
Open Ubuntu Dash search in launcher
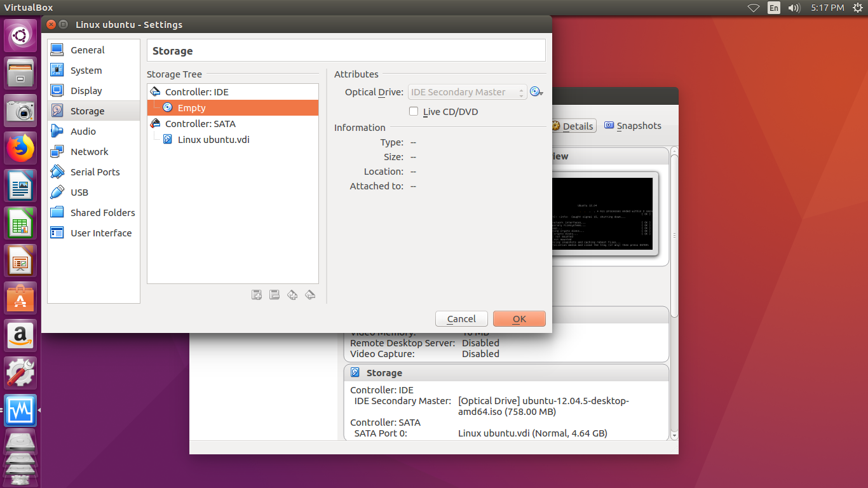click(21, 36)
